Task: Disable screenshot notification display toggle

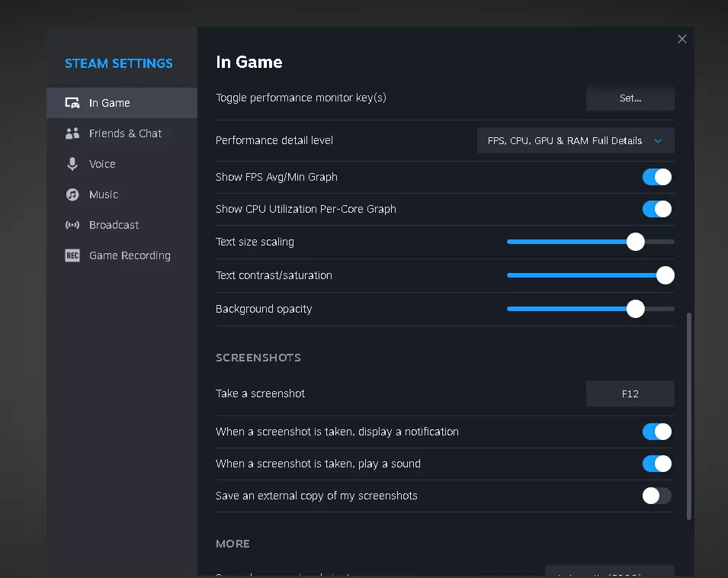Action: [656, 432]
